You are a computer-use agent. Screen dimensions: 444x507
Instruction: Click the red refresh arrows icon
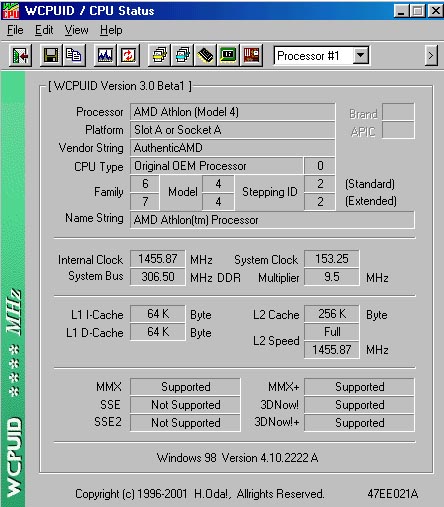pos(128,55)
